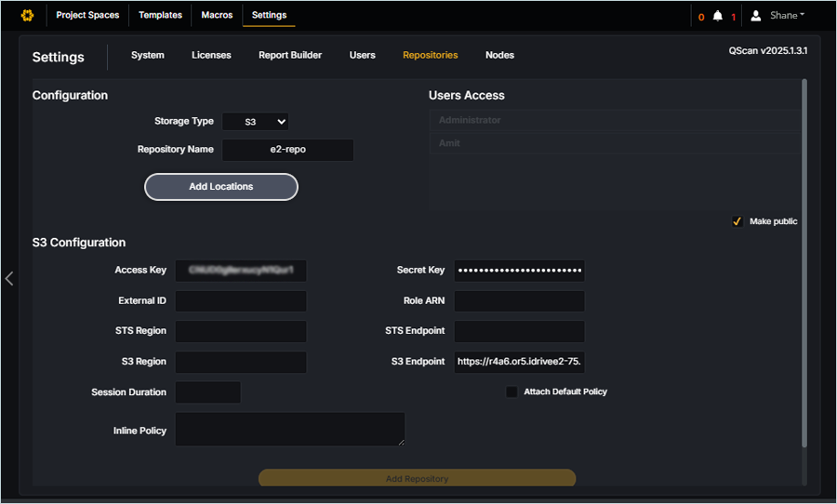
Task: Open the notifications bell icon
Action: pos(717,16)
